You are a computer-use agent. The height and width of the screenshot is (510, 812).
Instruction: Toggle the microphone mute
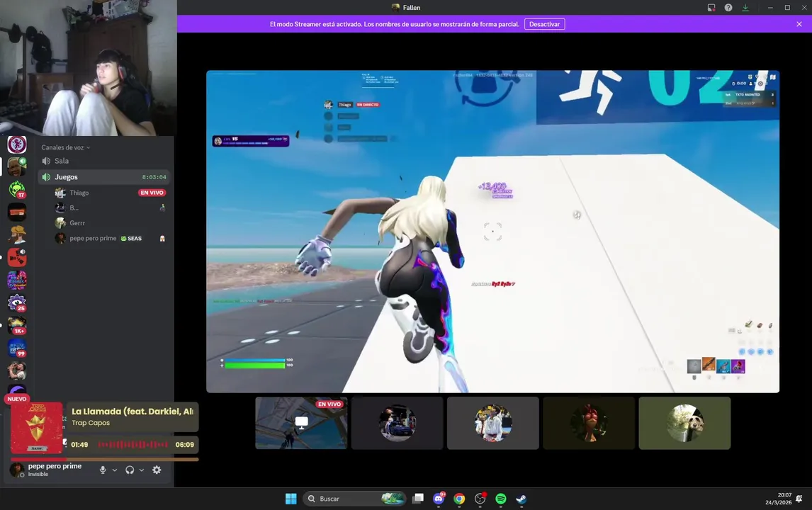click(103, 470)
